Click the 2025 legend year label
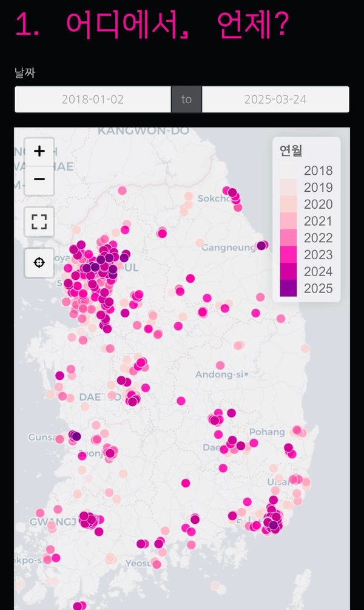364x610 pixels. tap(318, 288)
